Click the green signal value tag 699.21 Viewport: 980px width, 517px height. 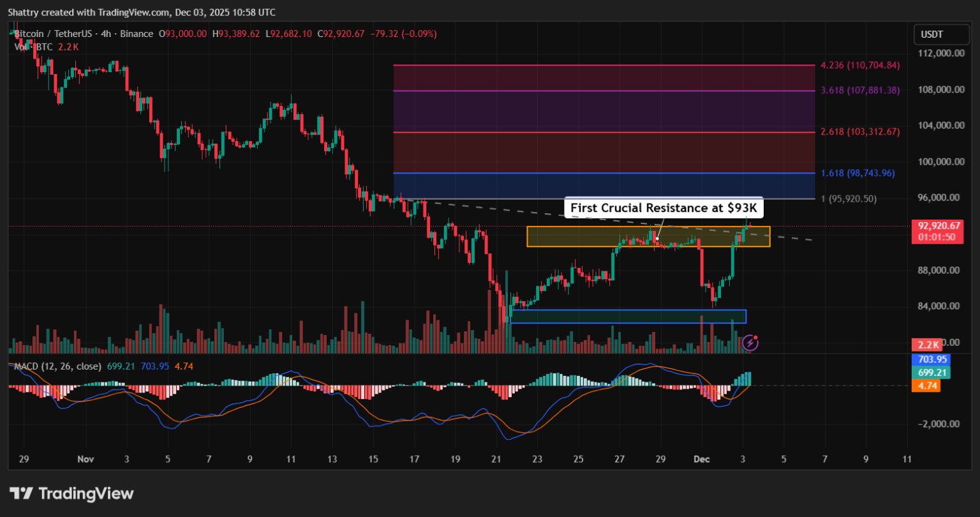[931, 372]
